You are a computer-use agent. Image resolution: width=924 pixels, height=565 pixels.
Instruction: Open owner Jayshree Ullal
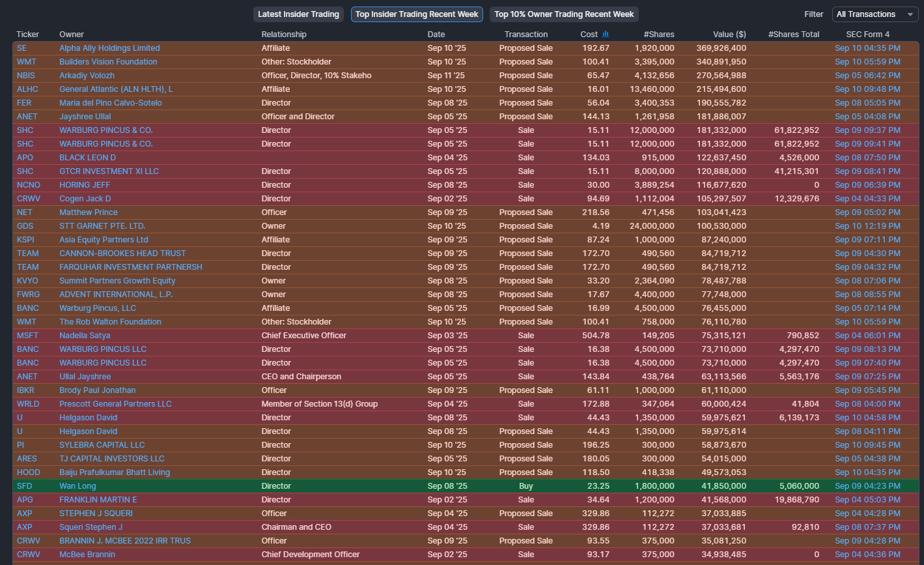click(85, 117)
